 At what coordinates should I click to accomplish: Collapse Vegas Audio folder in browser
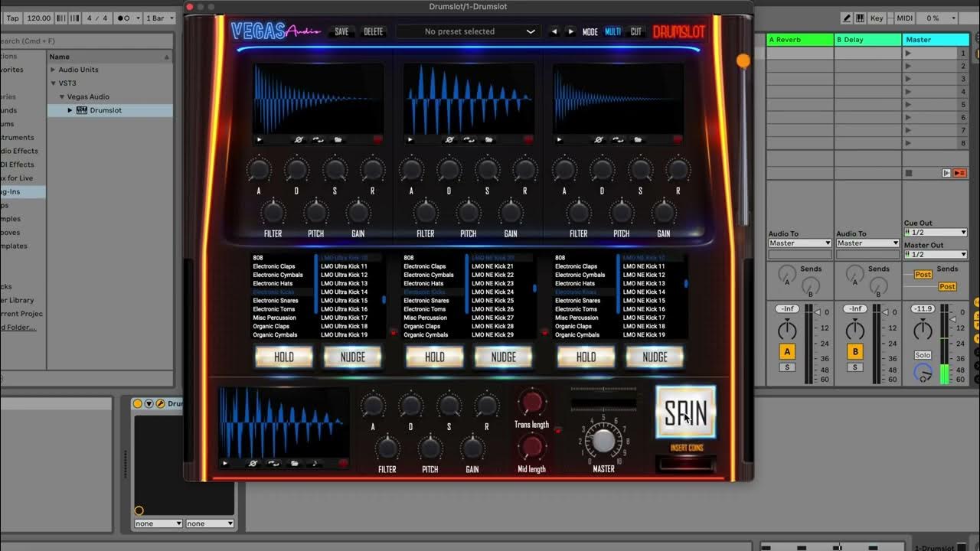pos(62,97)
